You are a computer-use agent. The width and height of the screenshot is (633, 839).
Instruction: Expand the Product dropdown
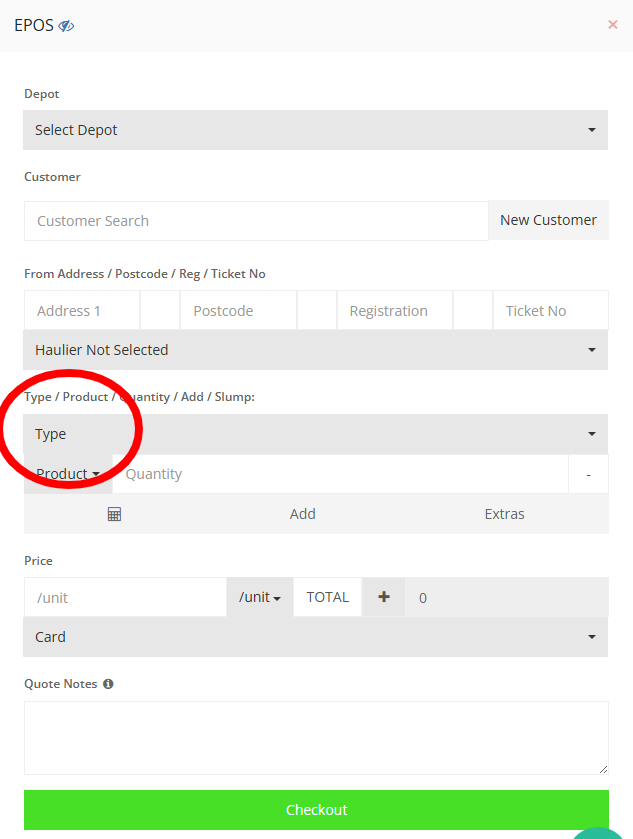(x=68, y=474)
